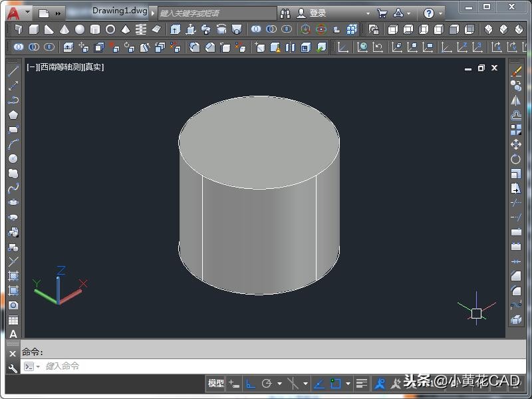The height and width of the screenshot is (399, 532).
Task: Open the AutoCAD application menu logo
Action: click(x=13, y=13)
